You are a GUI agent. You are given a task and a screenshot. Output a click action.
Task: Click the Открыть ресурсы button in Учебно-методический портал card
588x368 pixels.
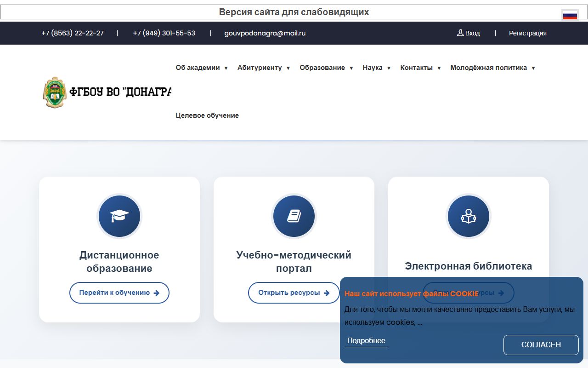tap(294, 293)
